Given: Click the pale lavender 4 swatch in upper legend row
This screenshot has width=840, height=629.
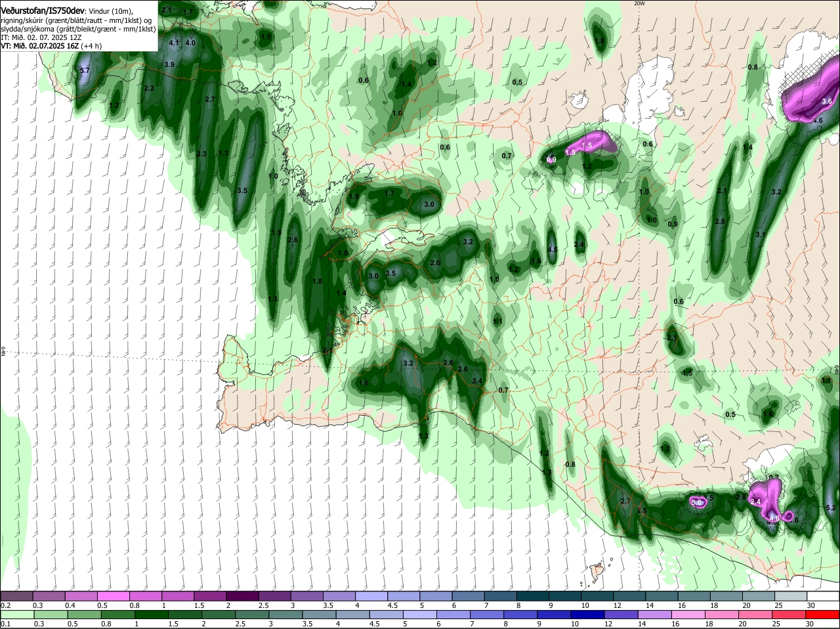Looking at the screenshot, I should tap(373, 596).
